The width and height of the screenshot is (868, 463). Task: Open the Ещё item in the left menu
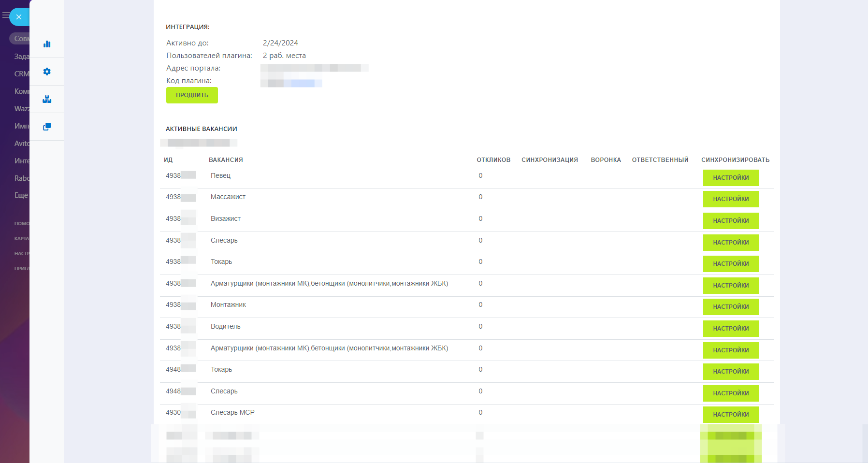pos(21,195)
